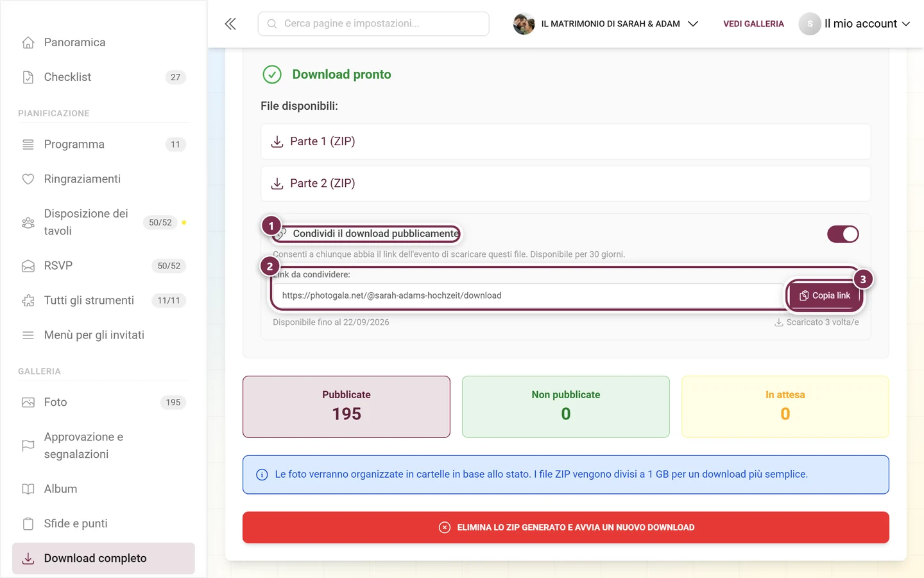
Task: Select the In attesa 0 card
Action: pos(785,407)
